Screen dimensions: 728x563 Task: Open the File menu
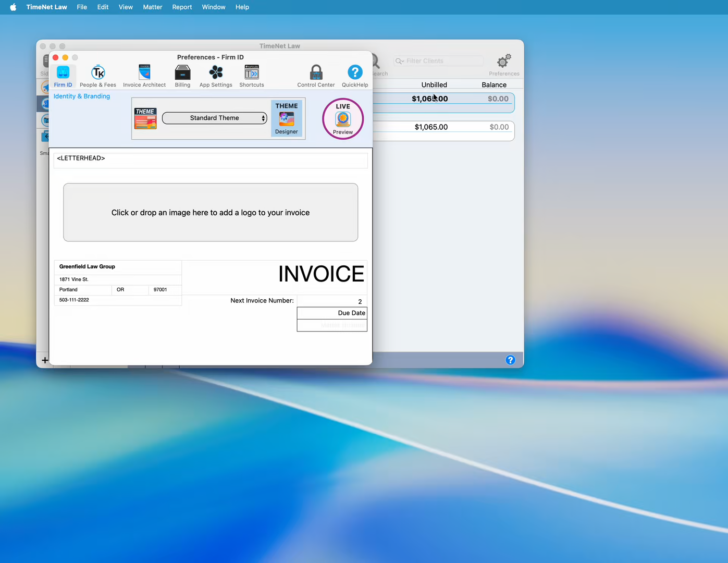point(82,7)
